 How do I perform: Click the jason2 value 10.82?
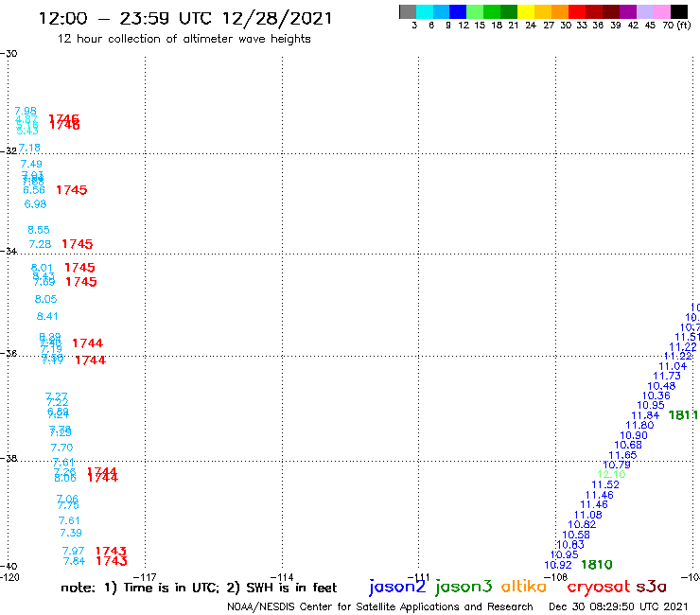click(x=582, y=525)
